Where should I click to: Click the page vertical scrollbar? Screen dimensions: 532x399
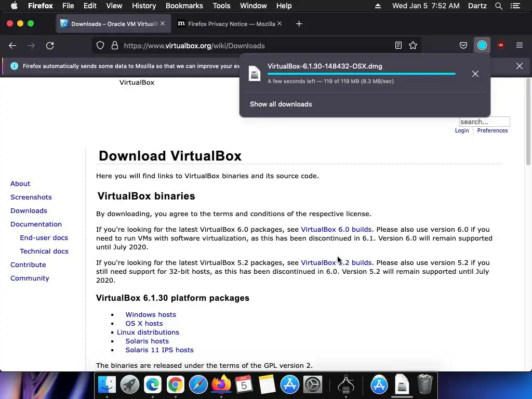(528, 122)
